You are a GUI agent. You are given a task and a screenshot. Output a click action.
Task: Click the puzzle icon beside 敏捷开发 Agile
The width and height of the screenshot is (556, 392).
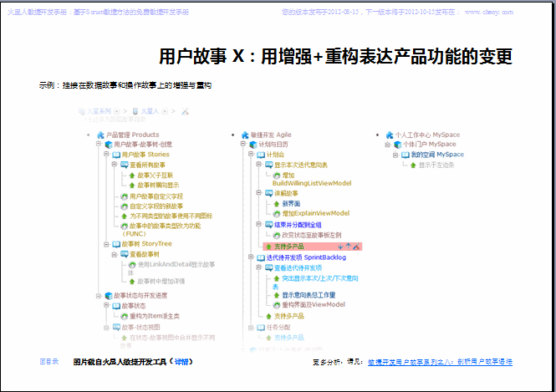[x=245, y=135]
